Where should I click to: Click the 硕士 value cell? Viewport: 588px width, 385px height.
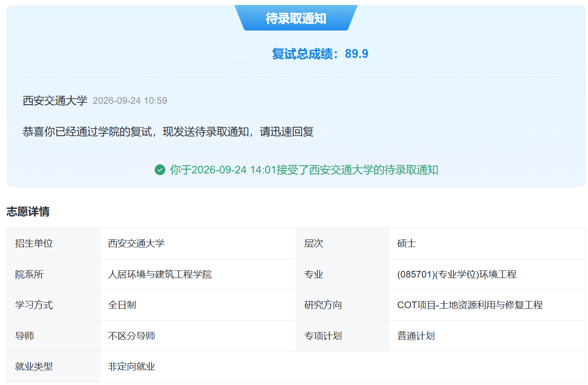pyautogui.click(x=487, y=243)
